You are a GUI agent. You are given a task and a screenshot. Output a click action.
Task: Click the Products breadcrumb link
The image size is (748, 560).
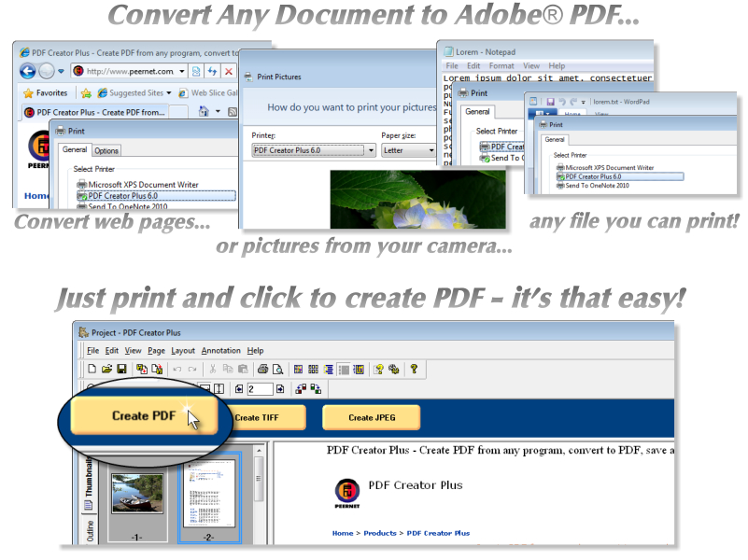tap(380, 533)
